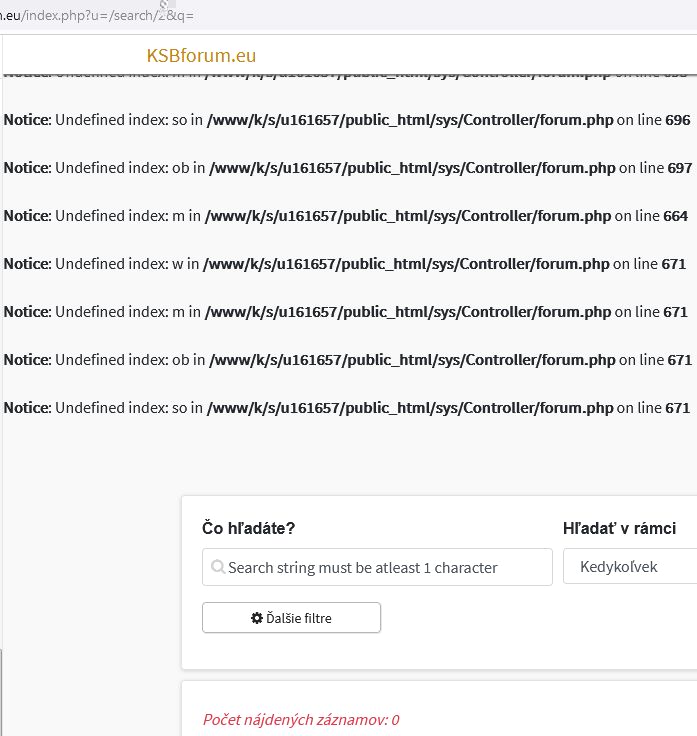
Task: Click the notice for 'ob' on line 697
Action: tap(347, 168)
